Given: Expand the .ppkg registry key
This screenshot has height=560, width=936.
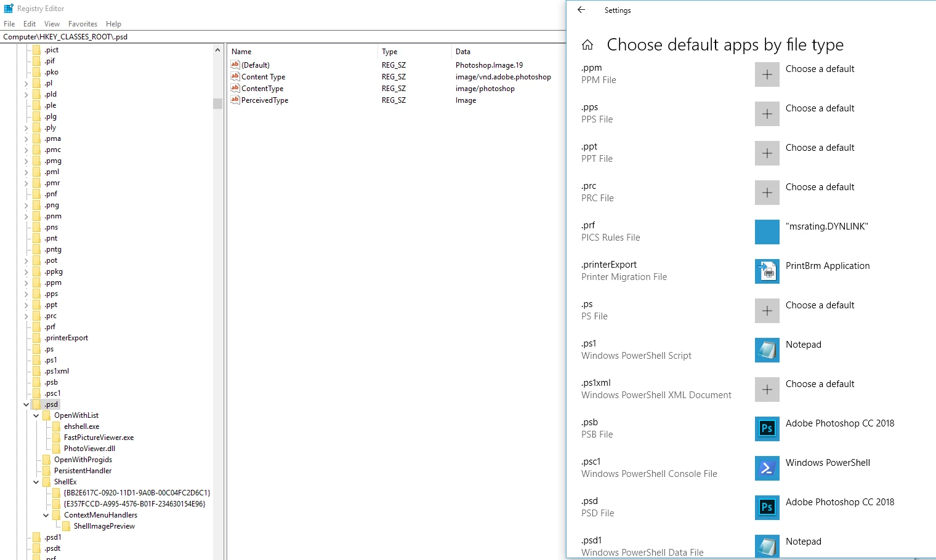Looking at the screenshot, I should click(x=26, y=271).
